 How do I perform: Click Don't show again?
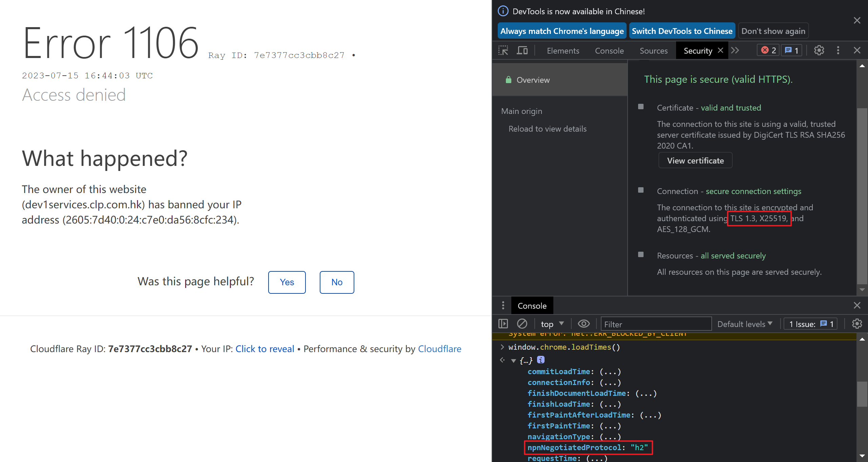[x=773, y=31]
